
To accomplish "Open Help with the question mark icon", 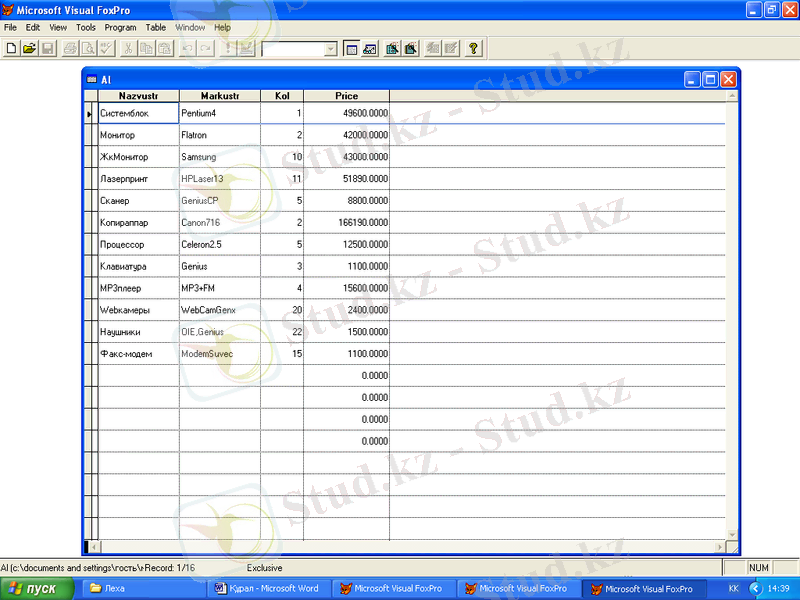I will point(473,48).
